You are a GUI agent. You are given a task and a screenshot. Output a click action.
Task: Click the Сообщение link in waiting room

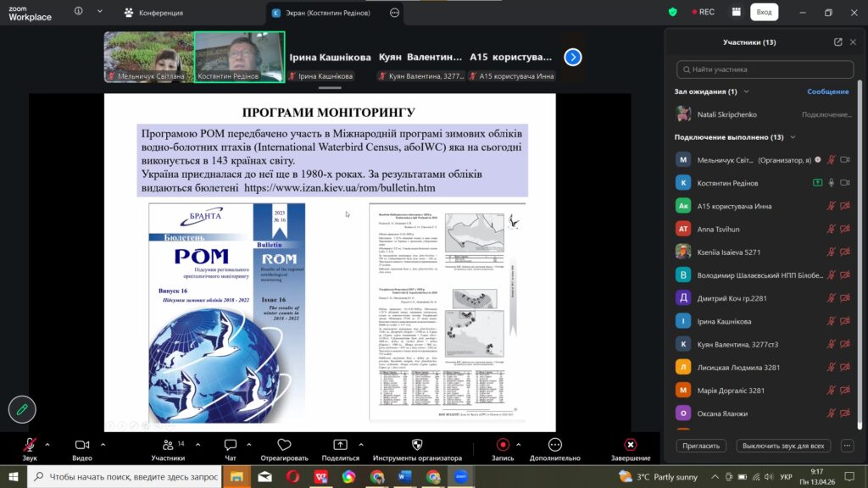pyautogui.click(x=827, y=91)
